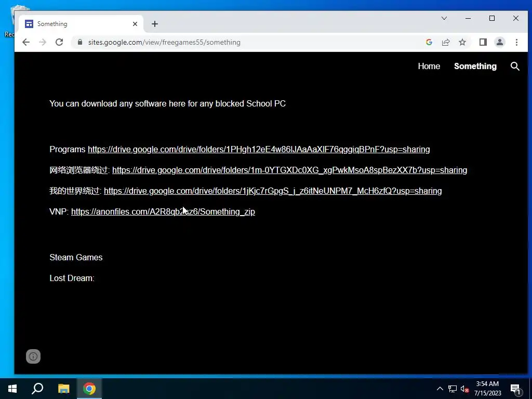
Task: Open the notification center icon
Action: coord(515,389)
